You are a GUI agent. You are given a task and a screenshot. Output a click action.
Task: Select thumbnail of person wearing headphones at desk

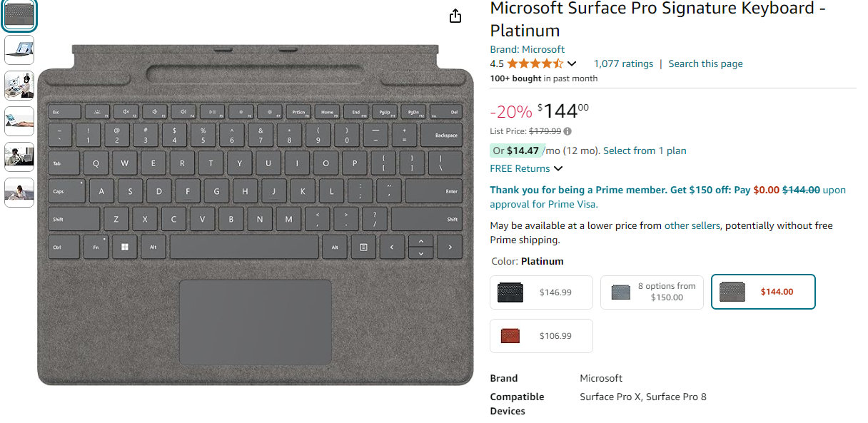pos(19,85)
